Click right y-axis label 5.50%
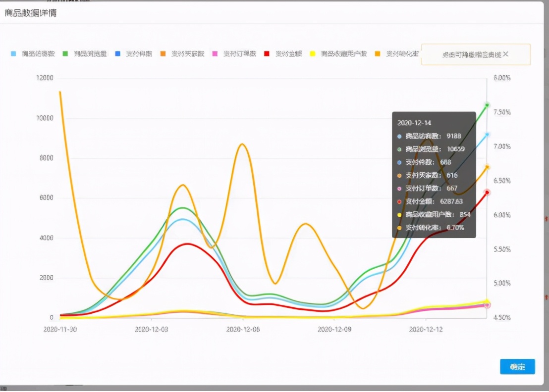Image resolution: width=549 pixels, height=392 pixels. (x=502, y=249)
